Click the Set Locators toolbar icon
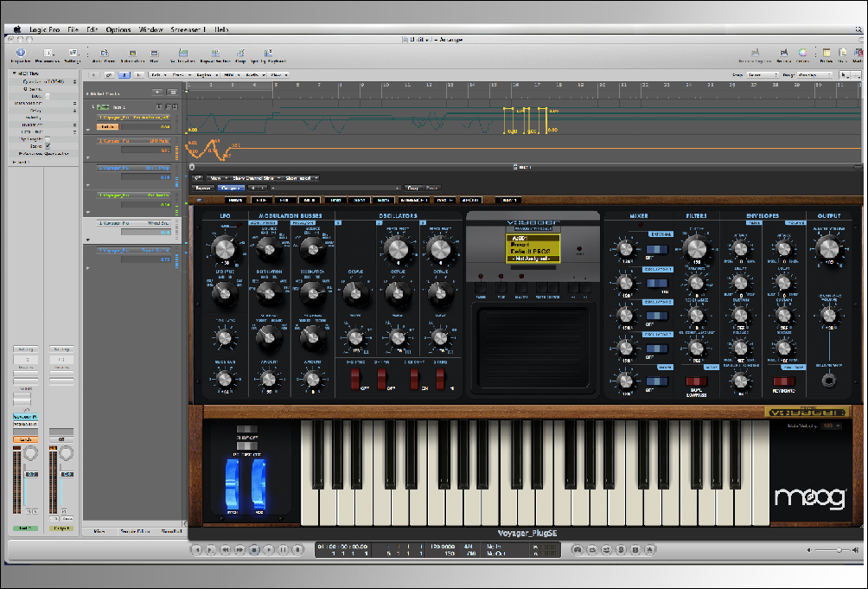Image resolution: width=868 pixels, height=589 pixels. pos(182,53)
